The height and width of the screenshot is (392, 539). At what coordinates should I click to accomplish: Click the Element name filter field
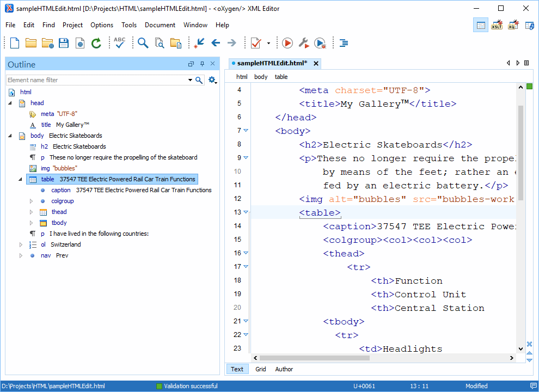97,80
